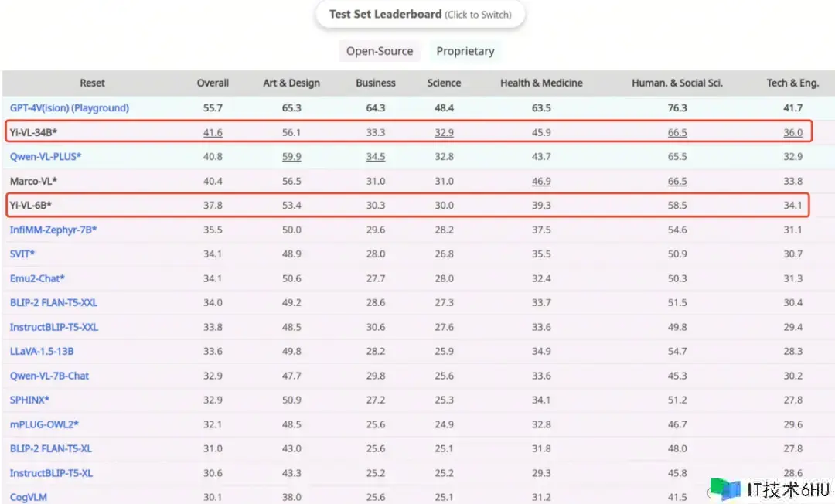
Task: Open the CogVLM model link
Action: [29, 497]
